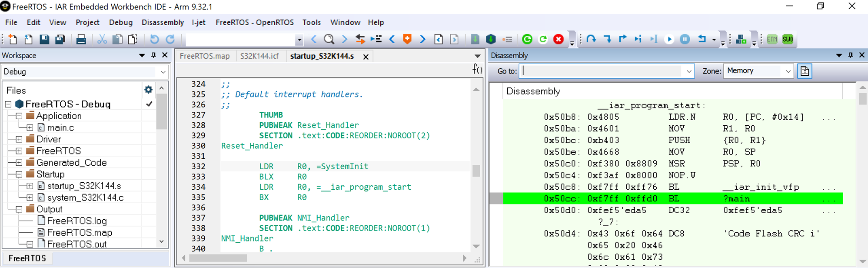Switch to the FreeRTOS.map tab
Viewport: 868px width, 268px height.
pos(205,56)
